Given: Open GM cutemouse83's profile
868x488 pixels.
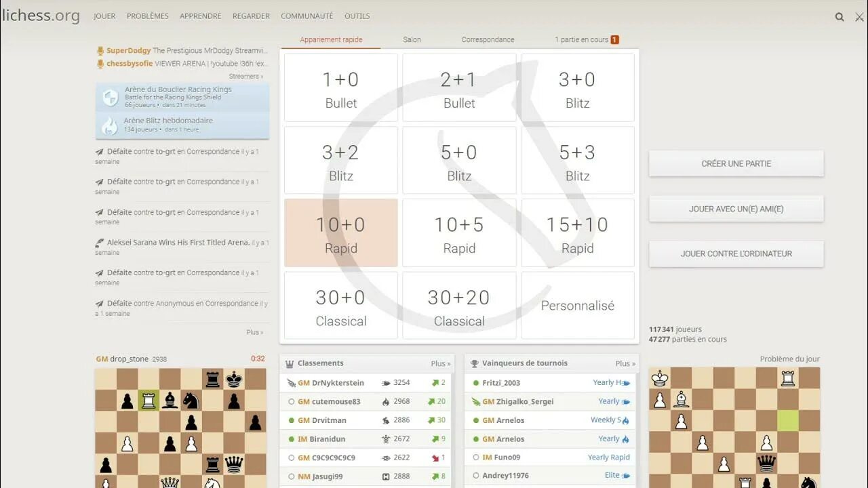Looking at the screenshot, I should (329, 401).
